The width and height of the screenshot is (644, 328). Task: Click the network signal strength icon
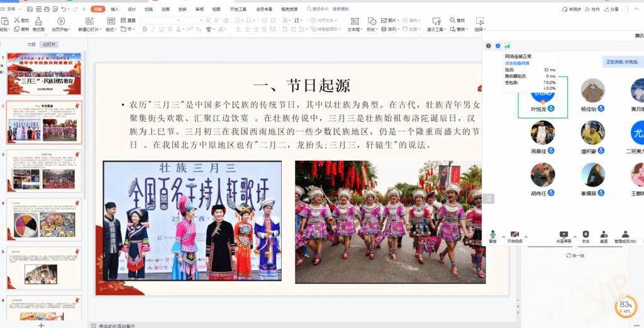click(508, 46)
